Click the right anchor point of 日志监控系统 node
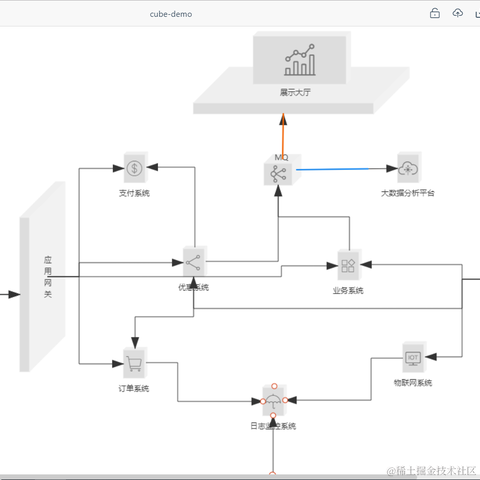Image resolution: width=480 pixels, height=480 pixels. (285, 400)
